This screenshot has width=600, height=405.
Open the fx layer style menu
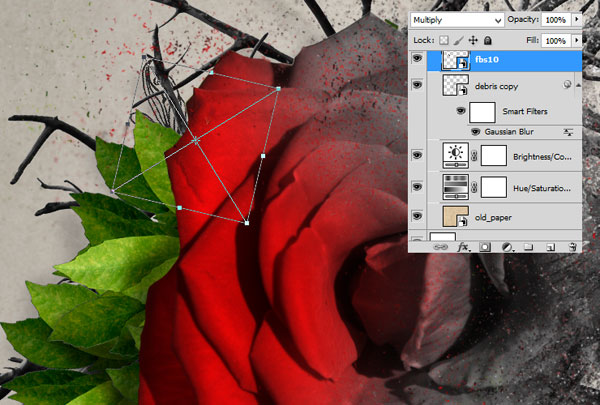pos(464,245)
